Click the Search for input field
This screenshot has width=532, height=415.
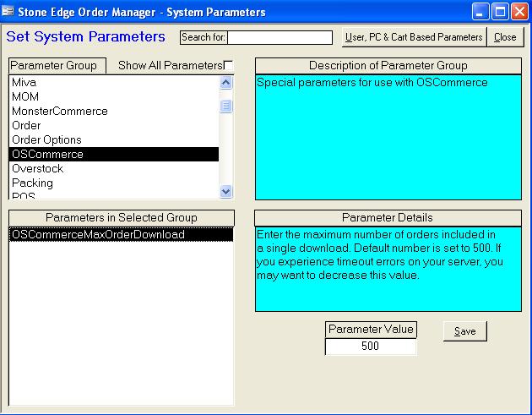click(280, 37)
